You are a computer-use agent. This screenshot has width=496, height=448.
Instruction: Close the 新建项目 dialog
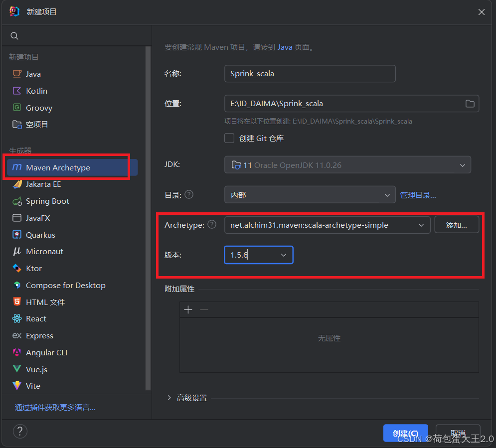(x=481, y=12)
